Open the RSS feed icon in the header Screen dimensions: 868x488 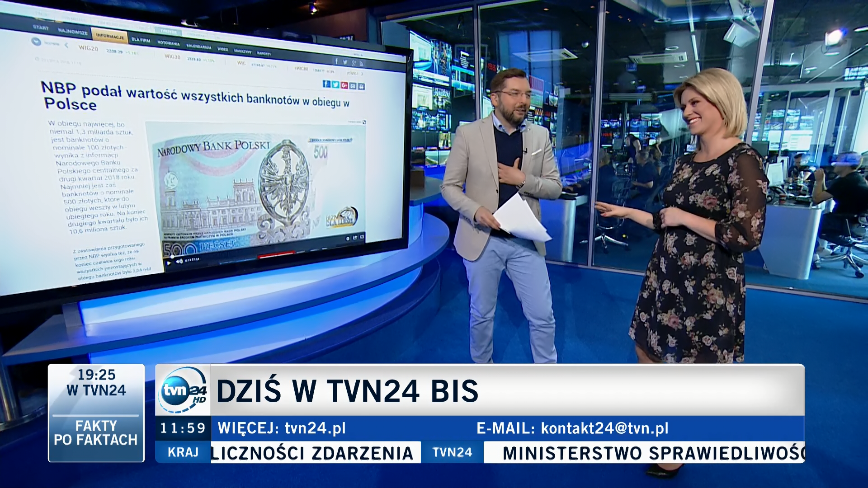(361, 64)
